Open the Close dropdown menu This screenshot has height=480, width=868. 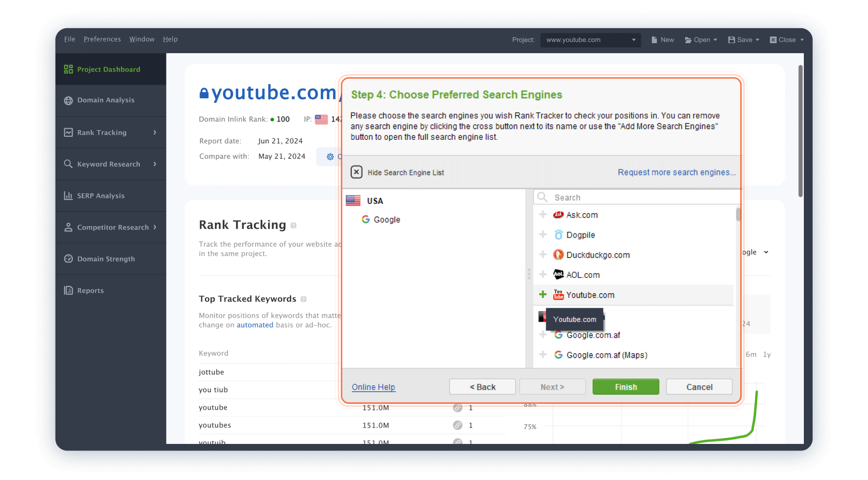click(x=787, y=40)
